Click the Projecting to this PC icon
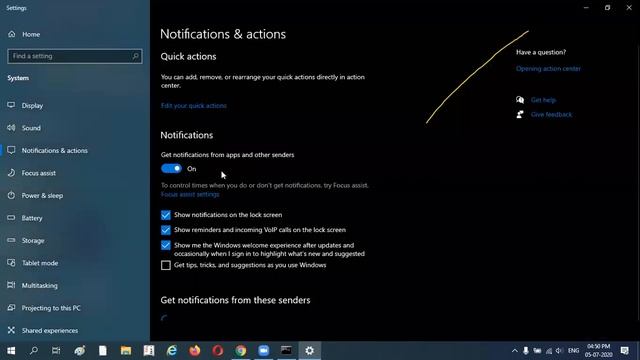Screen dimensions: 640x360 11,307
